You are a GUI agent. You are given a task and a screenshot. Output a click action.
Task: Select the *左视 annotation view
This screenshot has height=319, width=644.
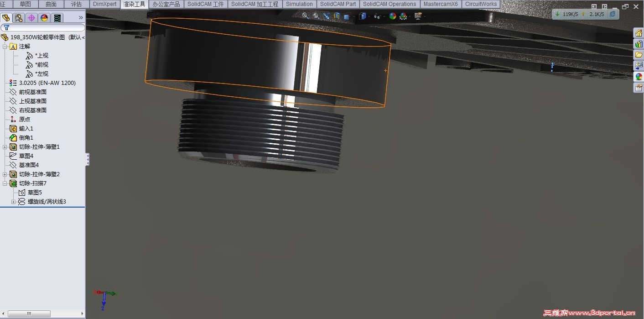[x=37, y=74]
